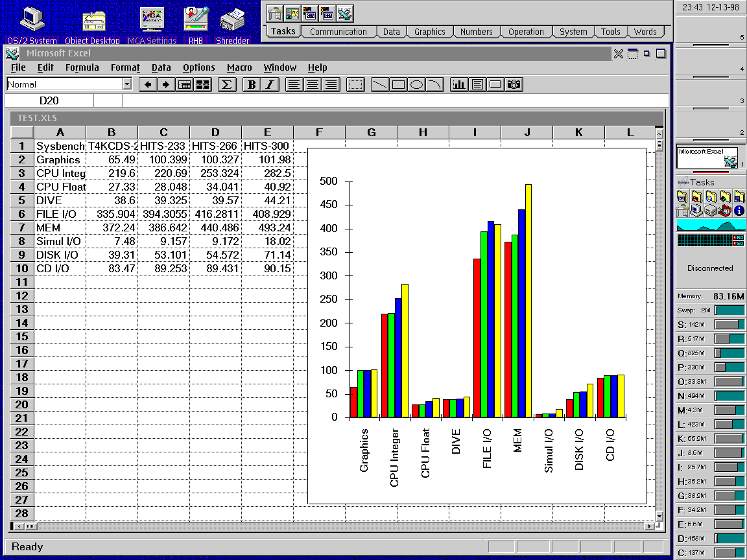The height and width of the screenshot is (560, 747).
Task: Select cell A6 containing FILE I/O
Action: 60,214
